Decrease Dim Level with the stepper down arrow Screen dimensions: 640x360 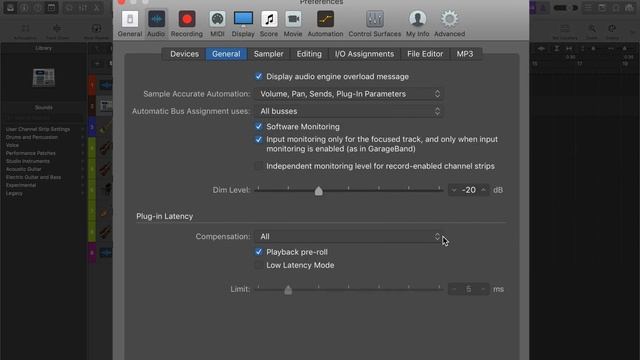(454, 190)
